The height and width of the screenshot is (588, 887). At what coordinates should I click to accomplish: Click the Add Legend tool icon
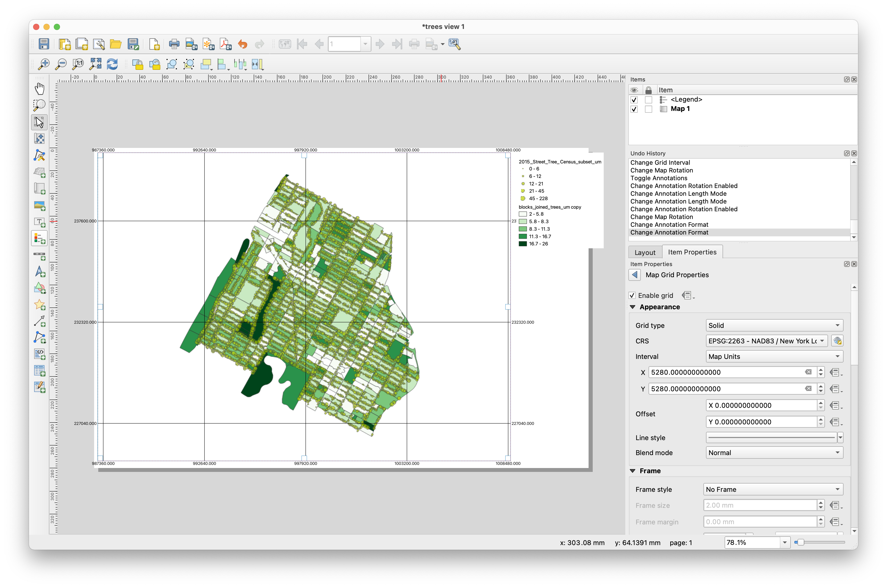click(39, 238)
